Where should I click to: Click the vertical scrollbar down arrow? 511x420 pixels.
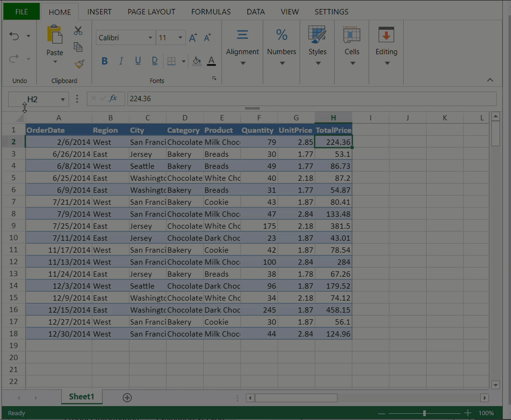(x=496, y=385)
